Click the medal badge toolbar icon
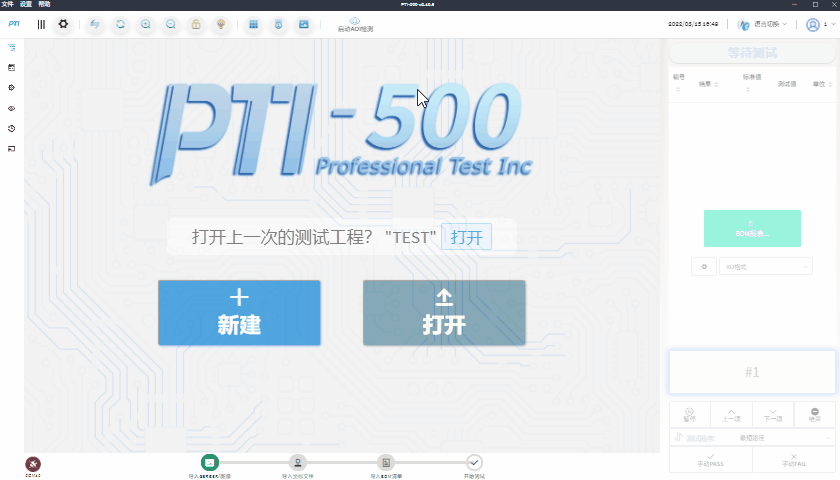 [279, 25]
